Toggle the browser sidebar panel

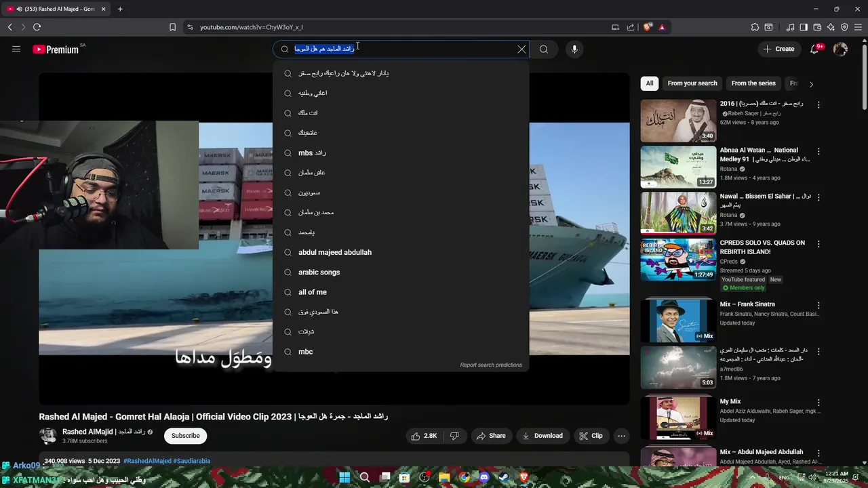tap(804, 27)
